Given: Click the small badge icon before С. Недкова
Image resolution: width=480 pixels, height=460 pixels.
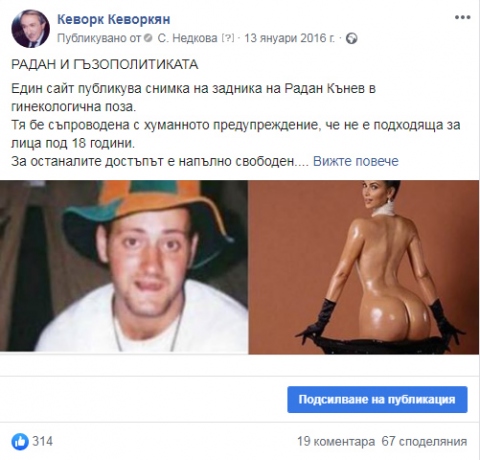Looking at the screenshot, I should coord(149,39).
